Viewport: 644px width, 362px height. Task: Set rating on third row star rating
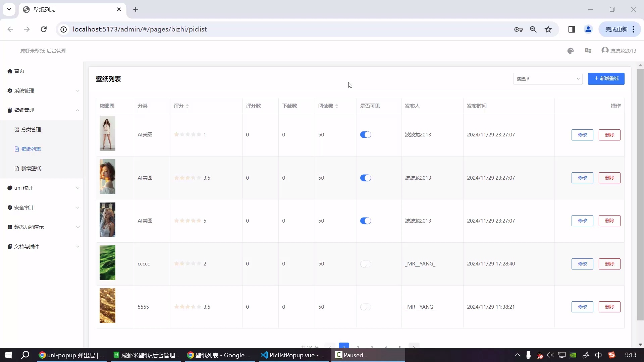[188, 221]
